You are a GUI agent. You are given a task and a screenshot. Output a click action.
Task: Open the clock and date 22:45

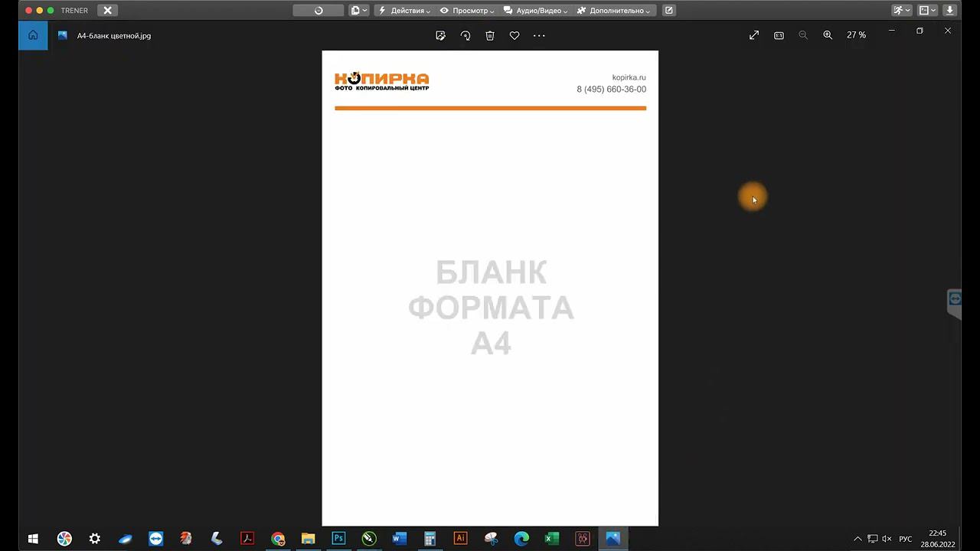937,539
